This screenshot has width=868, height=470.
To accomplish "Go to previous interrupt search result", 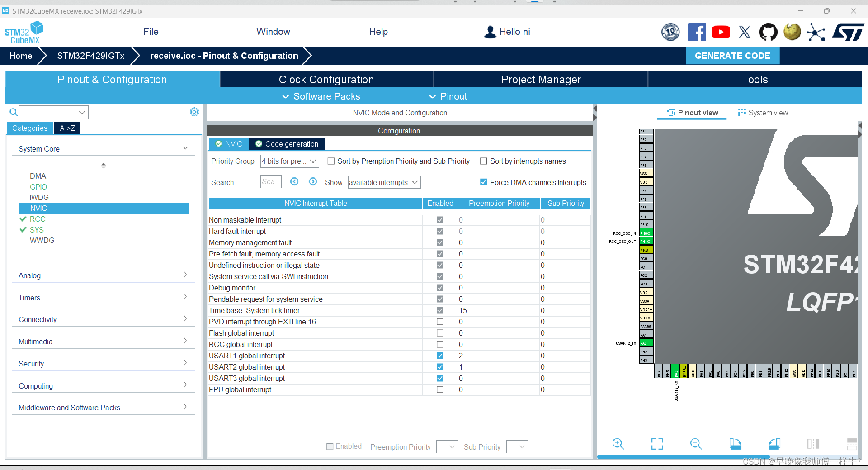I will tap(294, 181).
